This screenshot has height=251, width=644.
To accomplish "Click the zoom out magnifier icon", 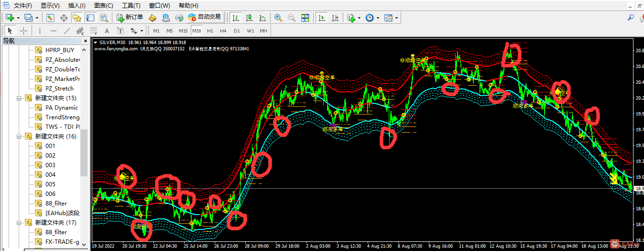I will click(x=291, y=18).
